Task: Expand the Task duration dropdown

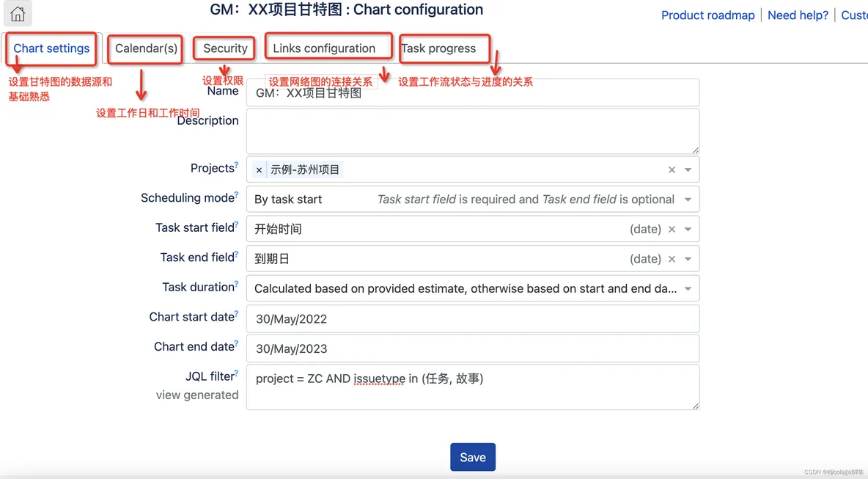Action: click(688, 288)
